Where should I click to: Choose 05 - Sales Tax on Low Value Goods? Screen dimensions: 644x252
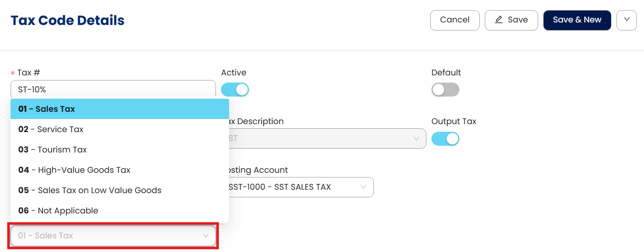119,190
